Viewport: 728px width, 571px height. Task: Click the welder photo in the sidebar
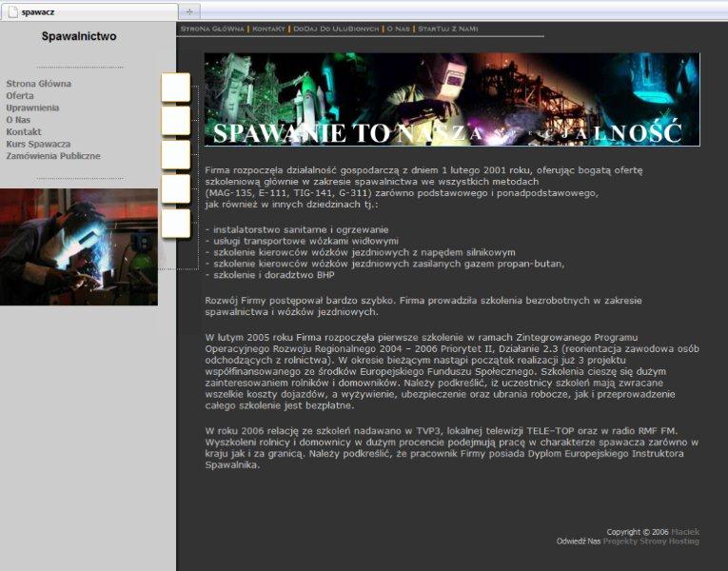coord(79,246)
